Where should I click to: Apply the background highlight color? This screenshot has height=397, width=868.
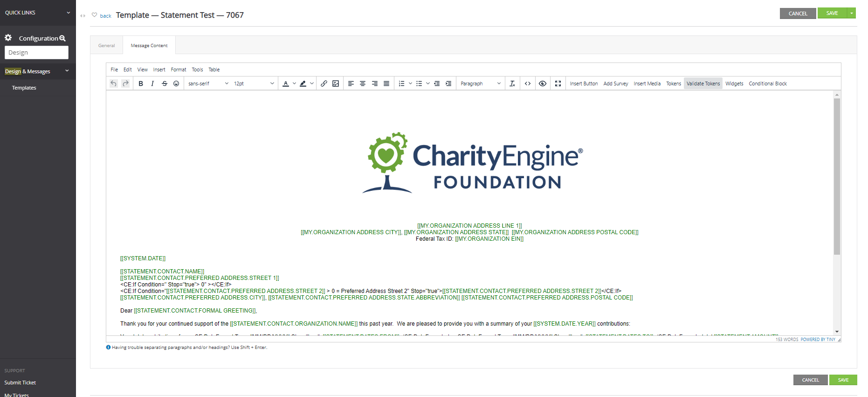point(303,84)
